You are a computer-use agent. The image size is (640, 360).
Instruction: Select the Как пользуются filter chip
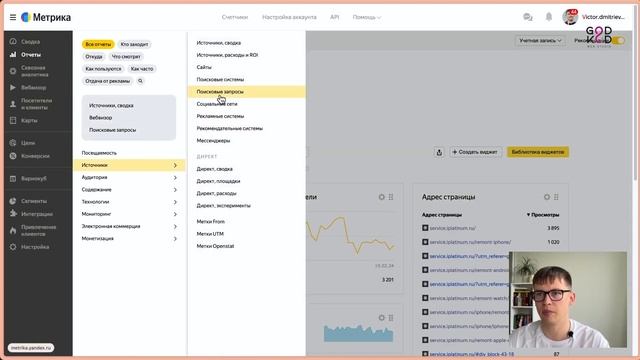(103, 69)
